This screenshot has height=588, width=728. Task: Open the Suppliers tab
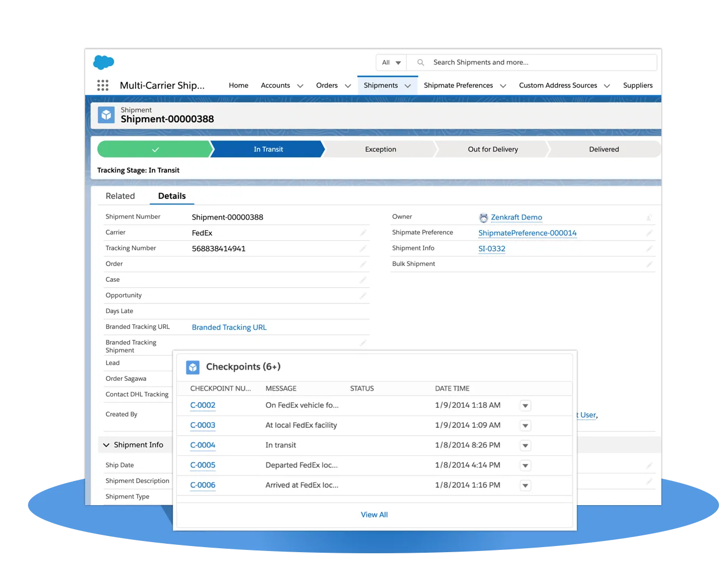[x=638, y=85]
